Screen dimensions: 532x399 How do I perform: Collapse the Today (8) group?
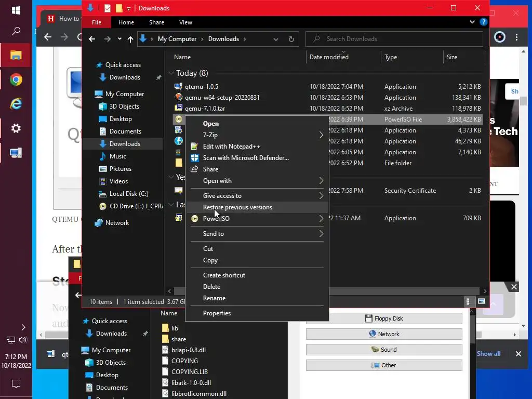coord(171,73)
